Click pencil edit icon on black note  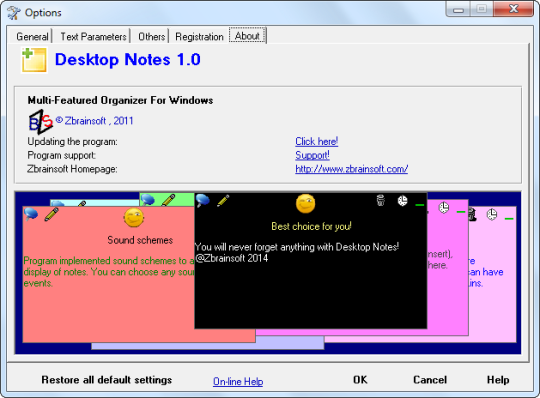tap(223, 200)
